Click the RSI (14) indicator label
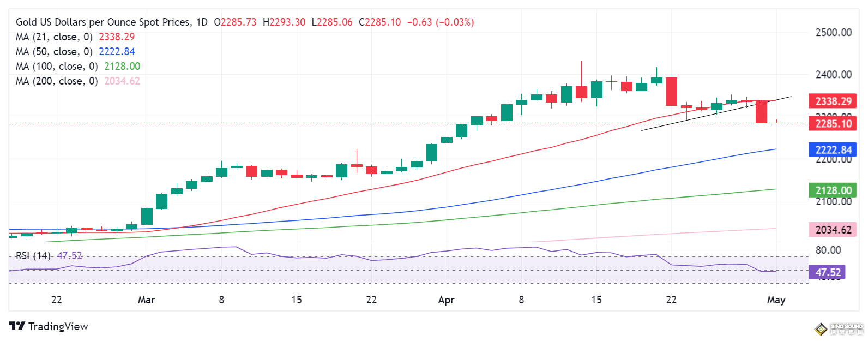The height and width of the screenshot is (341, 868). 33,255
